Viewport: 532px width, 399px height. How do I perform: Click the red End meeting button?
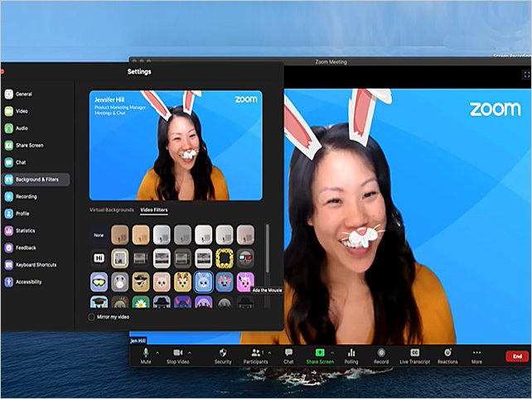click(x=517, y=356)
